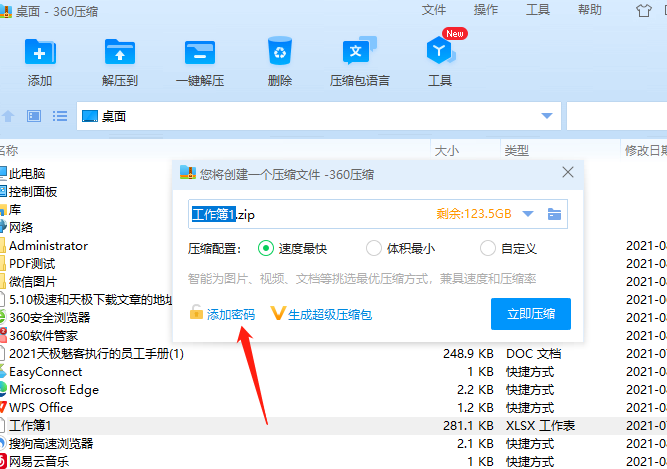The width and height of the screenshot is (667, 469).
Task: Click the 立即压缩 button
Action: click(530, 314)
